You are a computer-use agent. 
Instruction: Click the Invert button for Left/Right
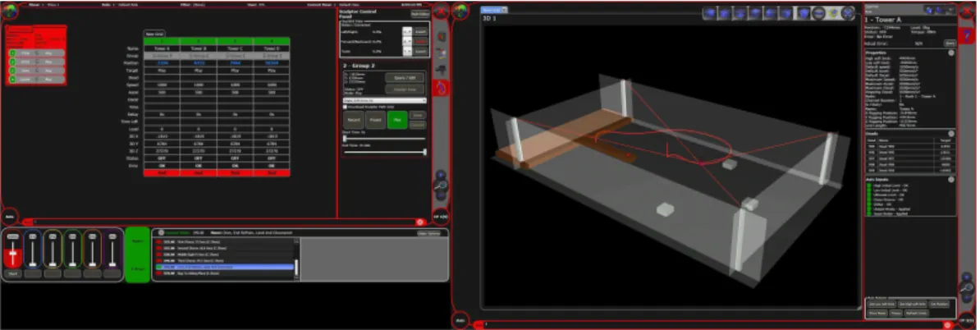point(420,30)
